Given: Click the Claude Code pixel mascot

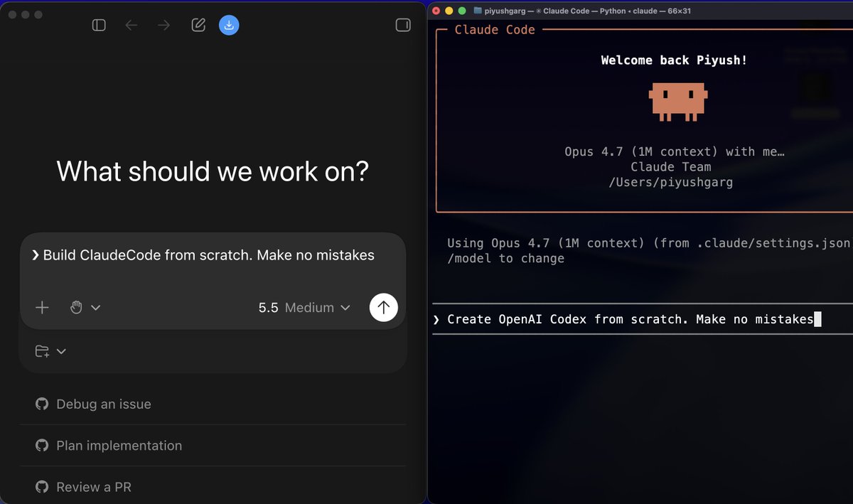Looking at the screenshot, I should click(x=678, y=101).
